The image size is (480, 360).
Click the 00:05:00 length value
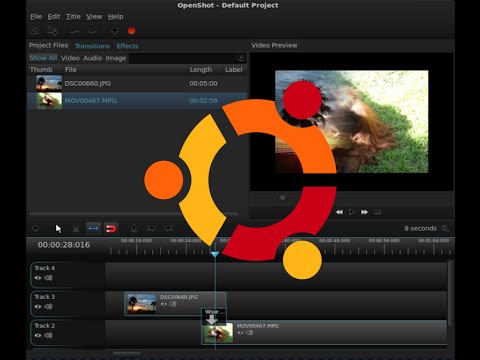pyautogui.click(x=203, y=84)
